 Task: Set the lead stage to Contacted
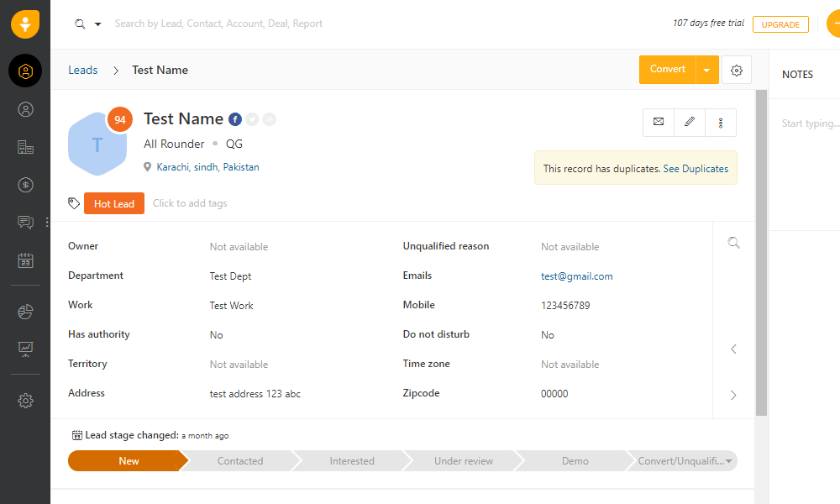(239, 461)
